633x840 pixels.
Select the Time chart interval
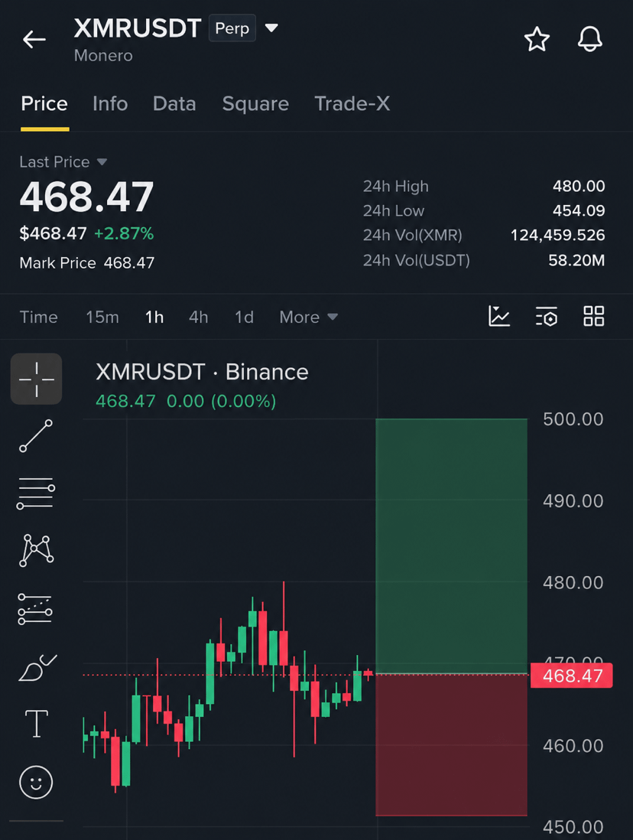tap(38, 317)
